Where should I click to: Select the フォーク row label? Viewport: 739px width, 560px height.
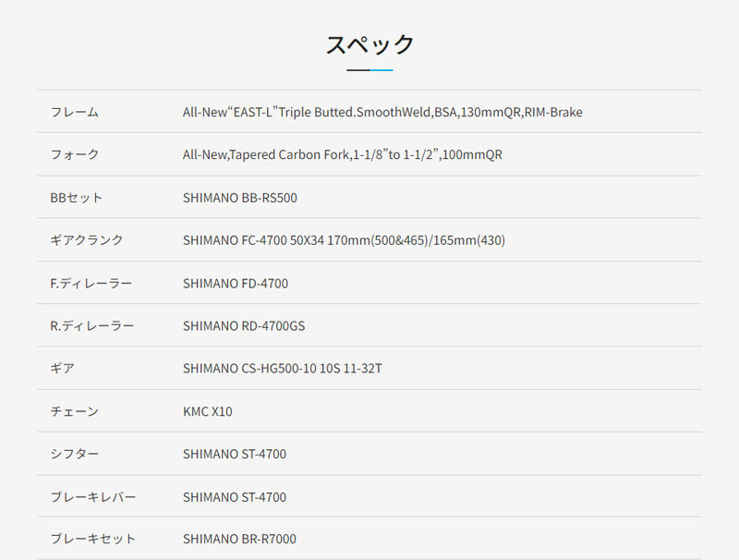(x=75, y=154)
